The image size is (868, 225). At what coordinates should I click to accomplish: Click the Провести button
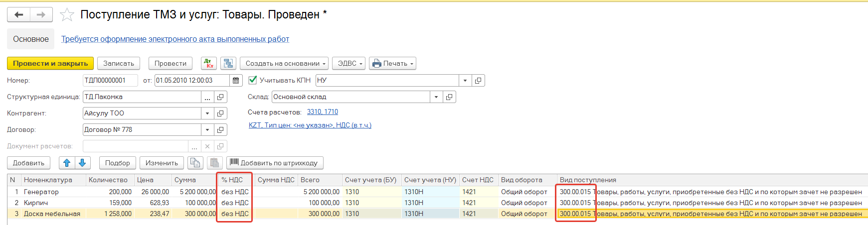(171, 63)
